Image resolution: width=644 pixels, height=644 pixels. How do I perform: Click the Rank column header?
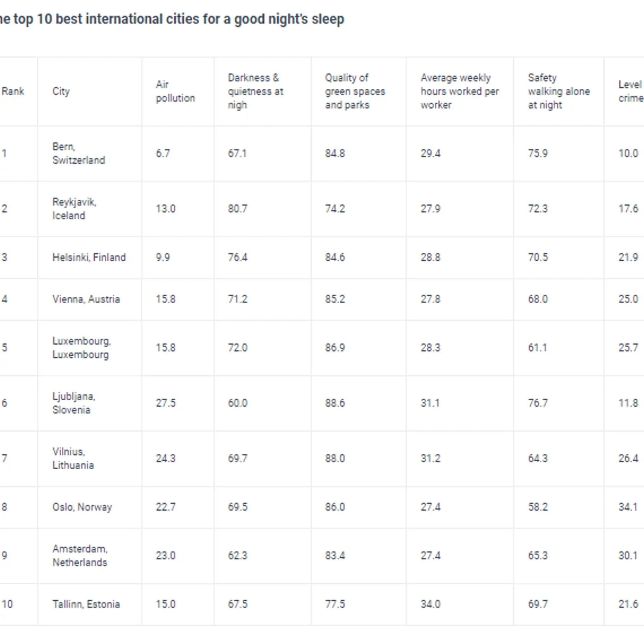13,91
